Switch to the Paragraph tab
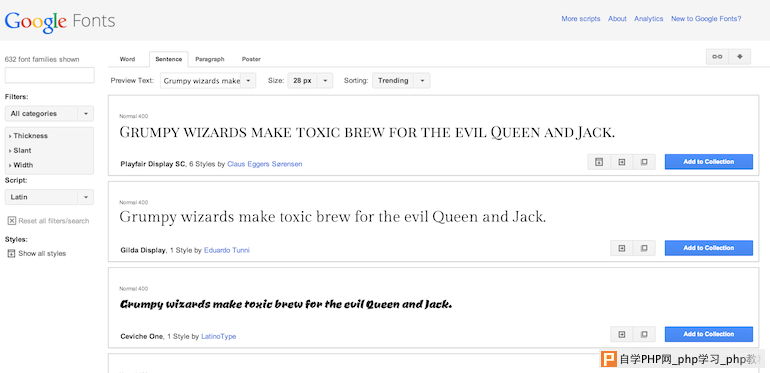This screenshot has height=373, width=770. coord(210,59)
